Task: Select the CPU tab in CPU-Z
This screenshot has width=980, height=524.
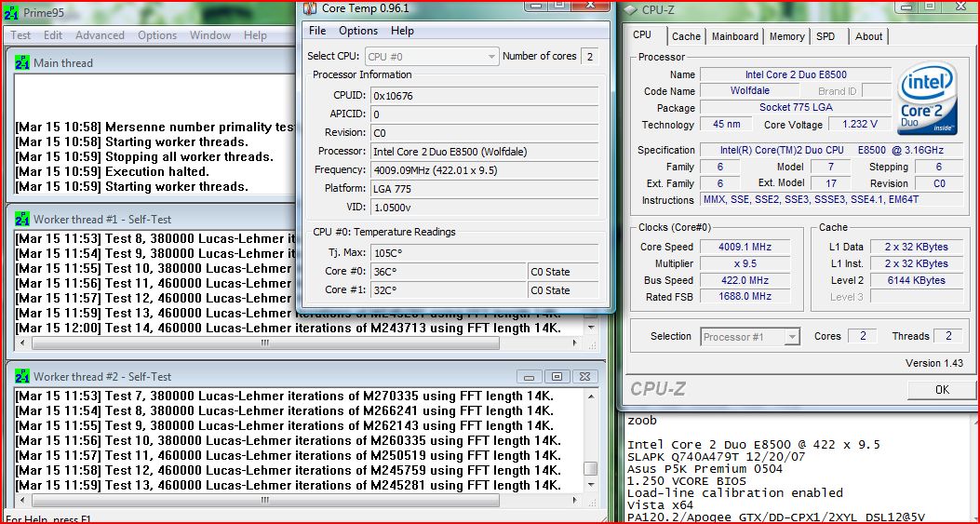Action: pos(642,35)
